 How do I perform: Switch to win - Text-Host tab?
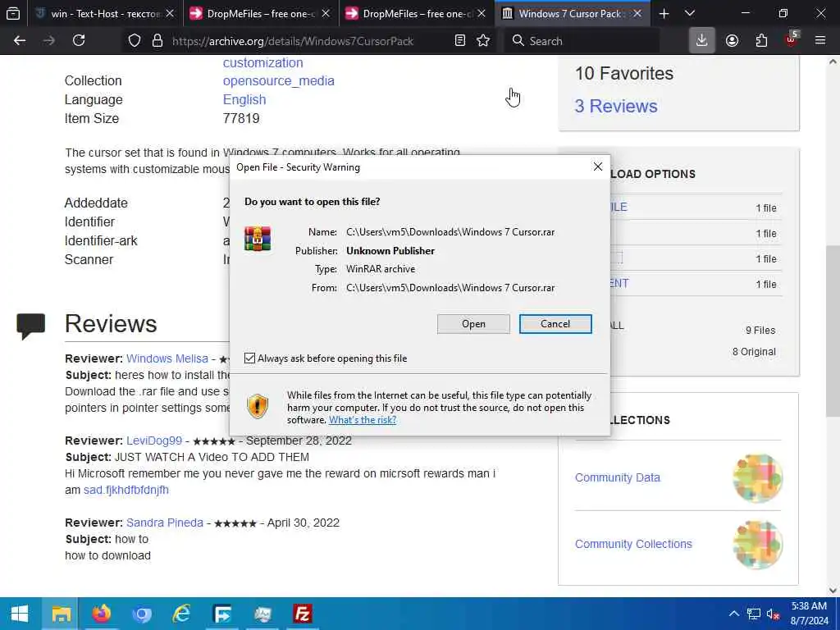click(104, 13)
